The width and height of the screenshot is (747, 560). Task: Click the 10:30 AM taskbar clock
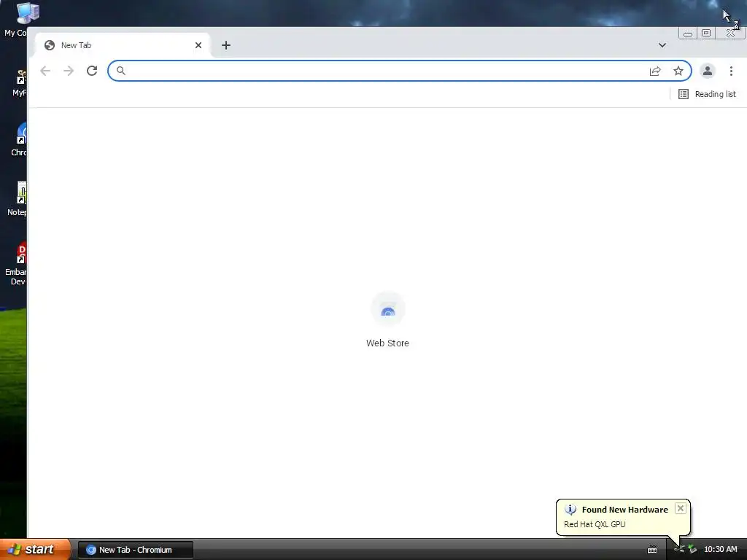click(720, 550)
